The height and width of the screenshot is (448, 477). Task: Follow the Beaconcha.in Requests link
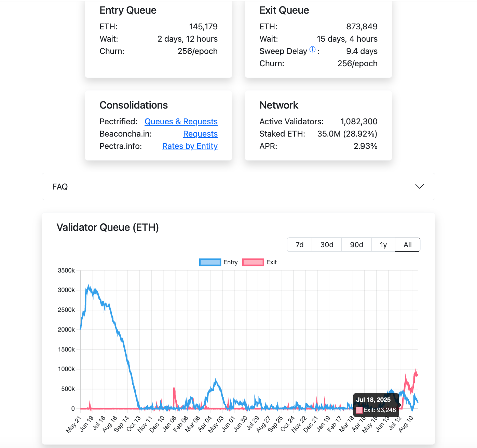pyautogui.click(x=200, y=134)
